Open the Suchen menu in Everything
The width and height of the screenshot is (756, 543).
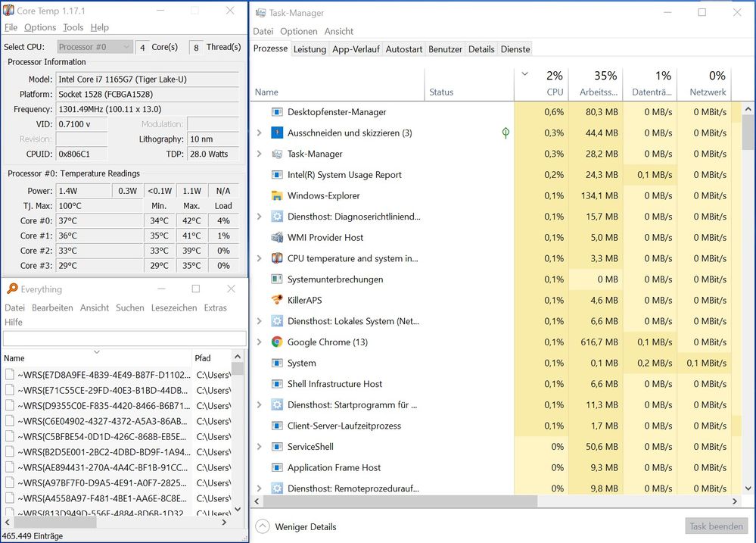tap(129, 308)
